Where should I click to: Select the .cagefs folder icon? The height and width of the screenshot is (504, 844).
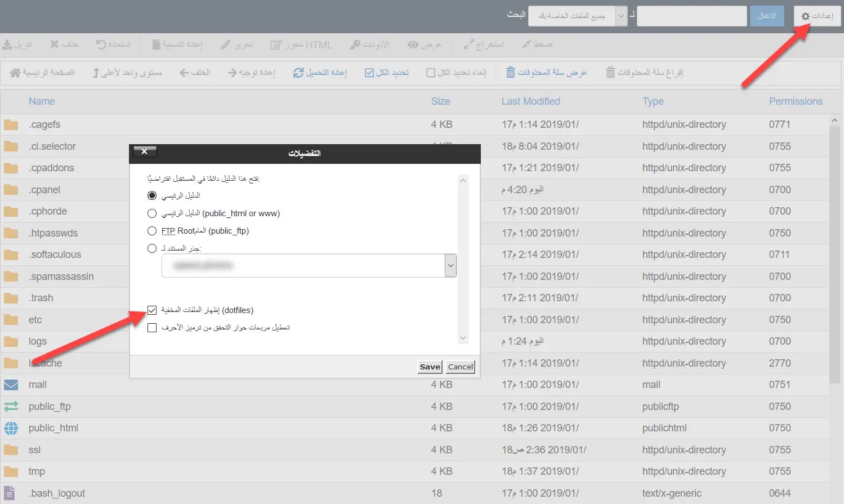tap(11, 124)
